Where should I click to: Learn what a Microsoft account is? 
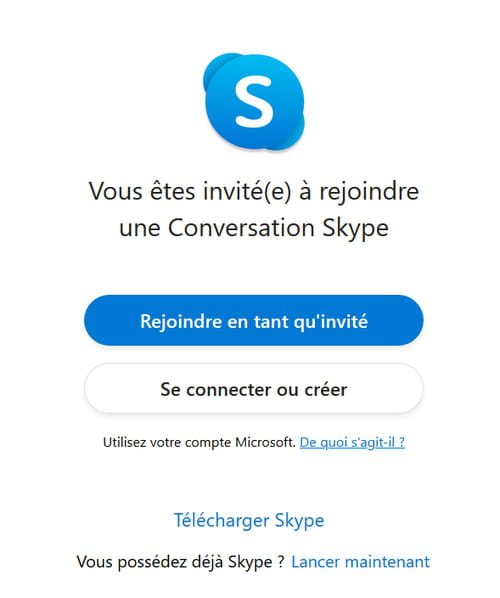[352, 442]
